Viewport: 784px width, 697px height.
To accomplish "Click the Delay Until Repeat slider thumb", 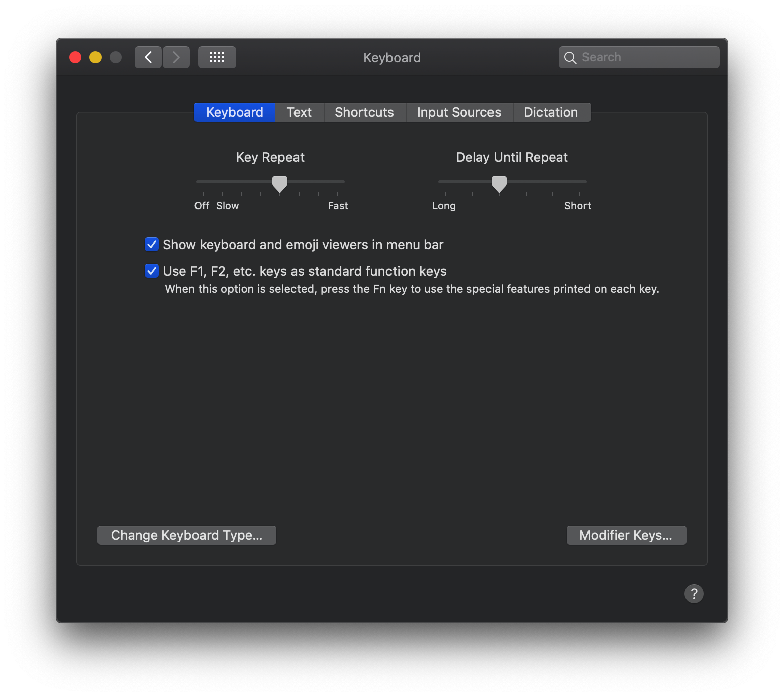I will pyautogui.click(x=499, y=184).
